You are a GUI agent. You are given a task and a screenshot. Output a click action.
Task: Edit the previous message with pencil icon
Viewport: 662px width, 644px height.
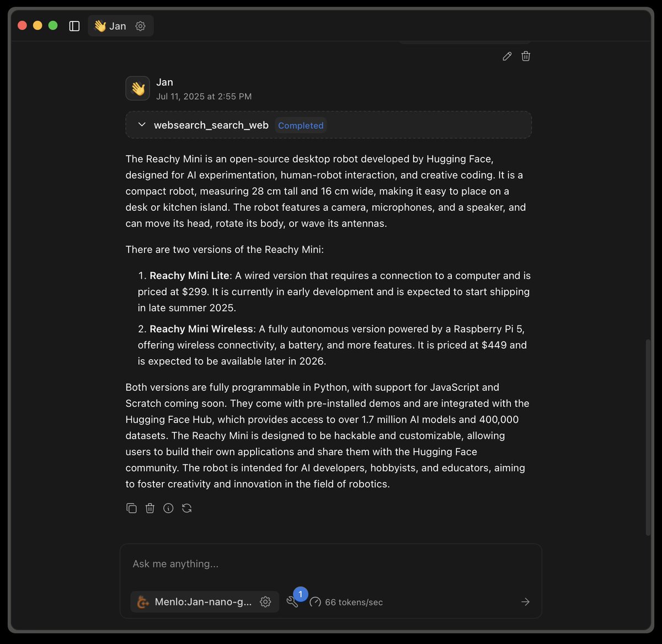[x=507, y=56]
